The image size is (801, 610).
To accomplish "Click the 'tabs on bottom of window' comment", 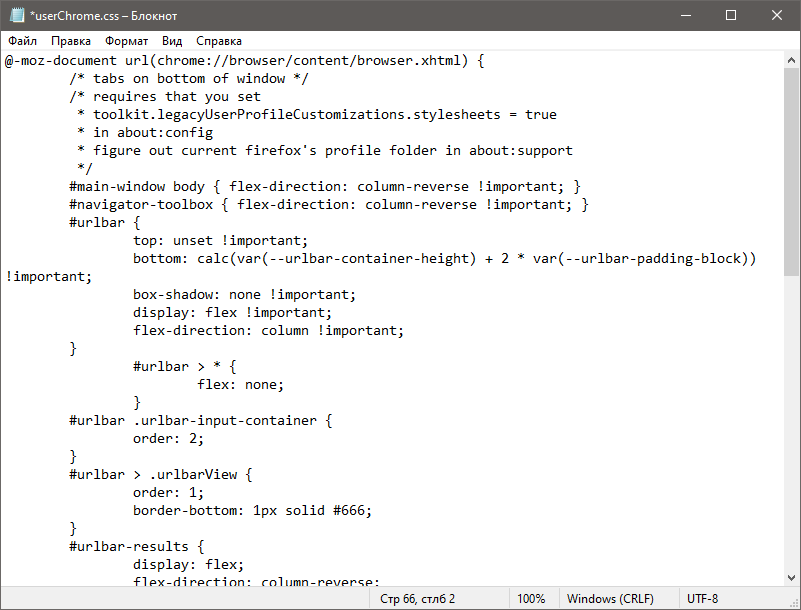I will (189, 78).
